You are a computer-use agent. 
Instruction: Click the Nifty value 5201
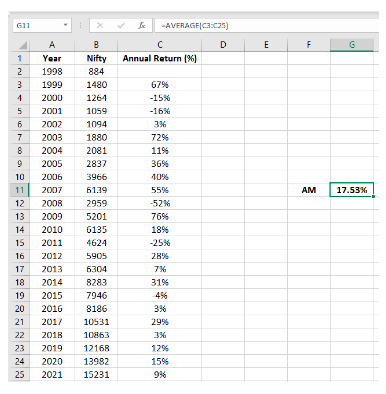pyautogui.click(x=96, y=216)
